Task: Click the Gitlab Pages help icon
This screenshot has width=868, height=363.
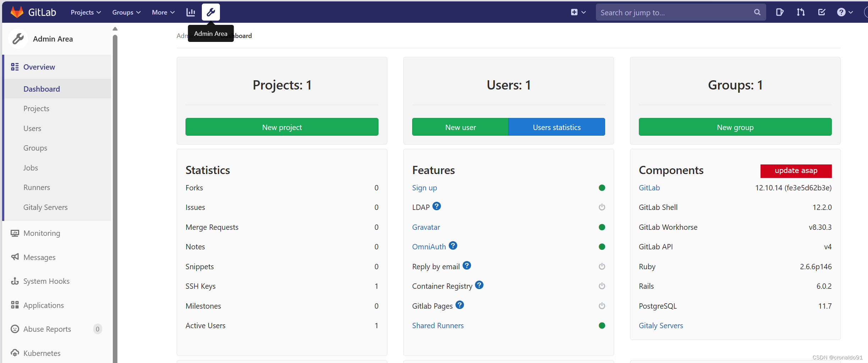Action: click(460, 305)
